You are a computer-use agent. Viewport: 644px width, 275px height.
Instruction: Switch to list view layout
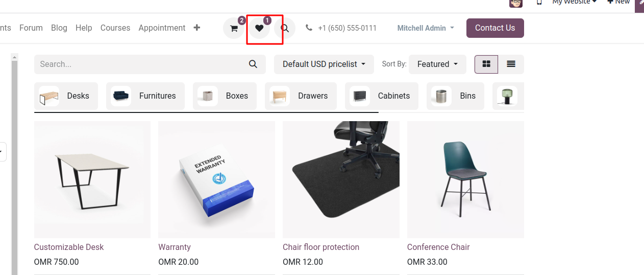(511, 64)
